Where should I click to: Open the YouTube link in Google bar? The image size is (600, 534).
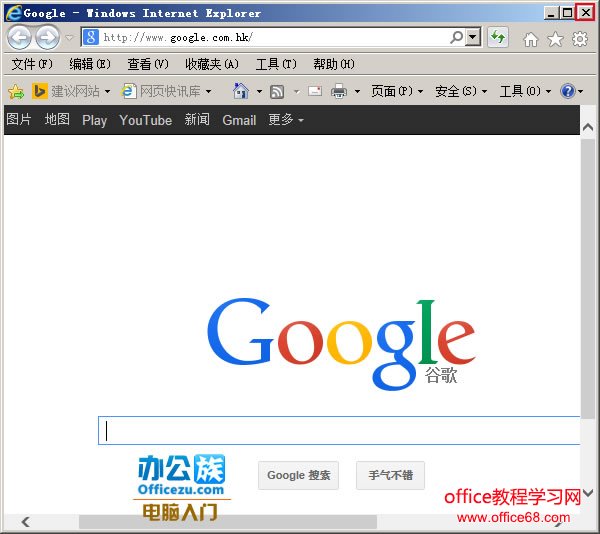[145, 120]
